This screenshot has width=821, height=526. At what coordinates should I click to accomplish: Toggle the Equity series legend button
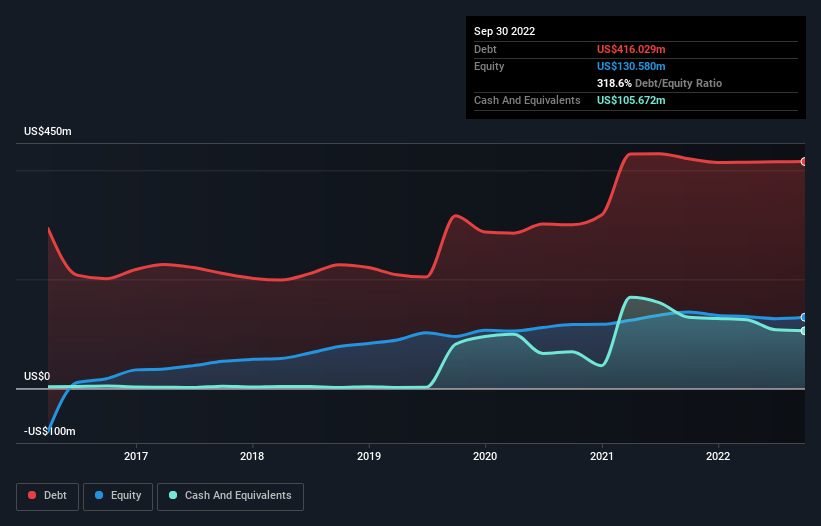coord(118,496)
